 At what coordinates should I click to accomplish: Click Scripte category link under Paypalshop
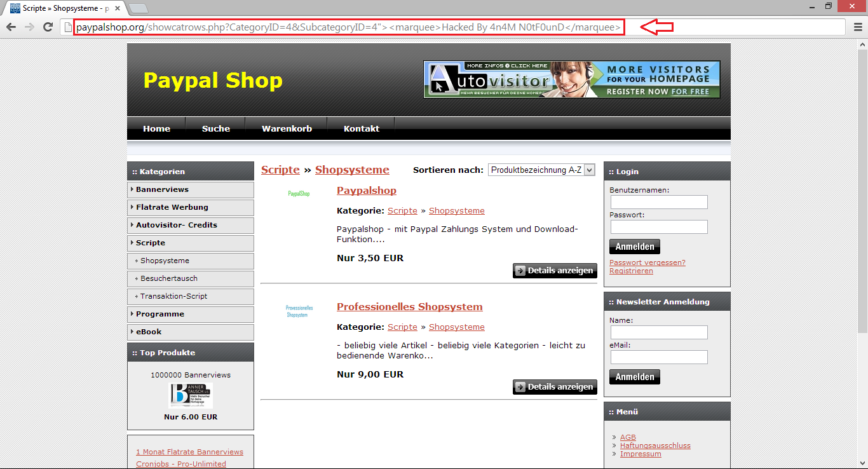402,211
